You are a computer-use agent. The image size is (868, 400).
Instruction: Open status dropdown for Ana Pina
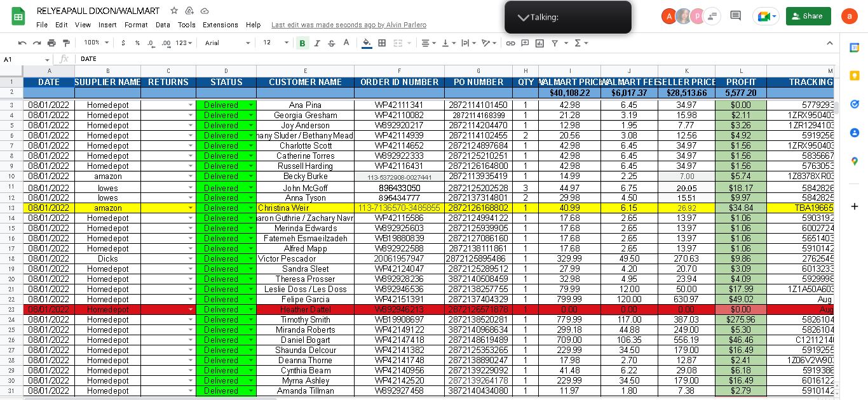point(251,105)
